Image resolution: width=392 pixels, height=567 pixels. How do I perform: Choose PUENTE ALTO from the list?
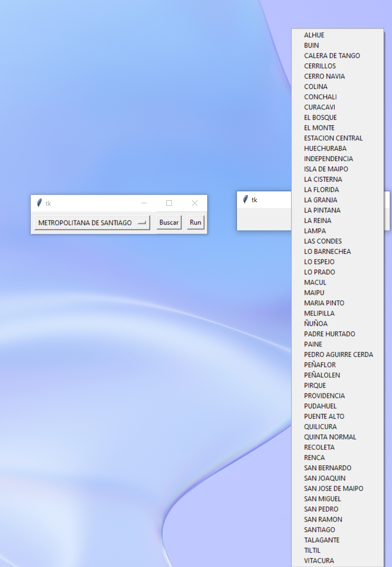(x=337, y=416)
